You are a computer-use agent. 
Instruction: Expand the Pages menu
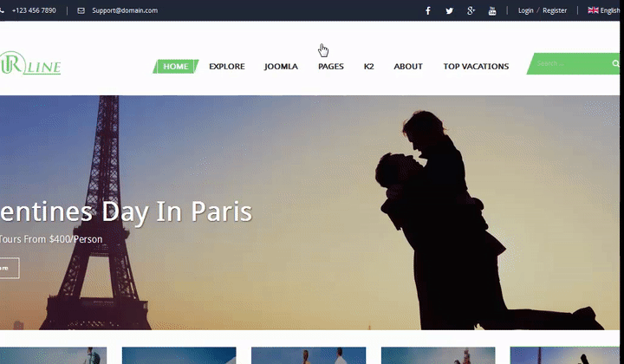(330, 67)
